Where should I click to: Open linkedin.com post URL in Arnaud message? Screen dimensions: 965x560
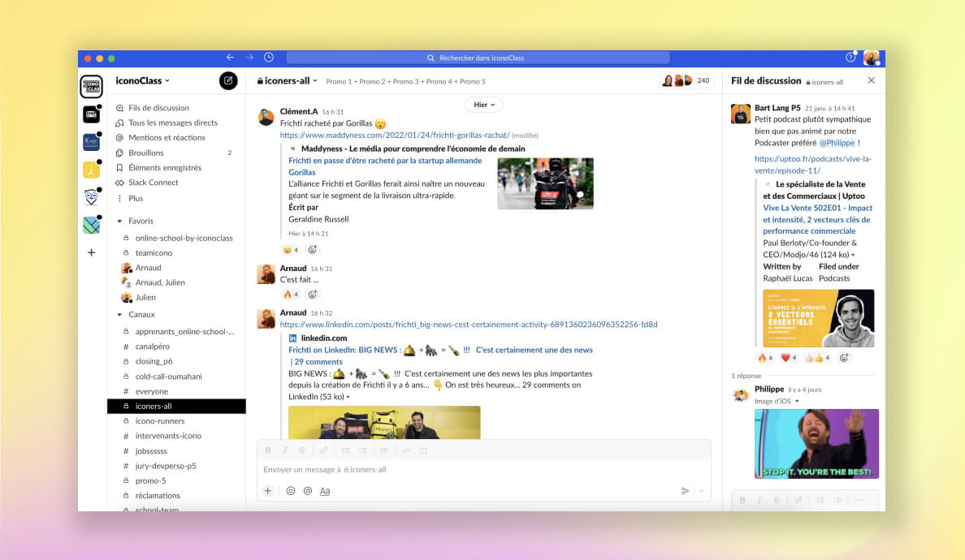(x=469, y=324)
